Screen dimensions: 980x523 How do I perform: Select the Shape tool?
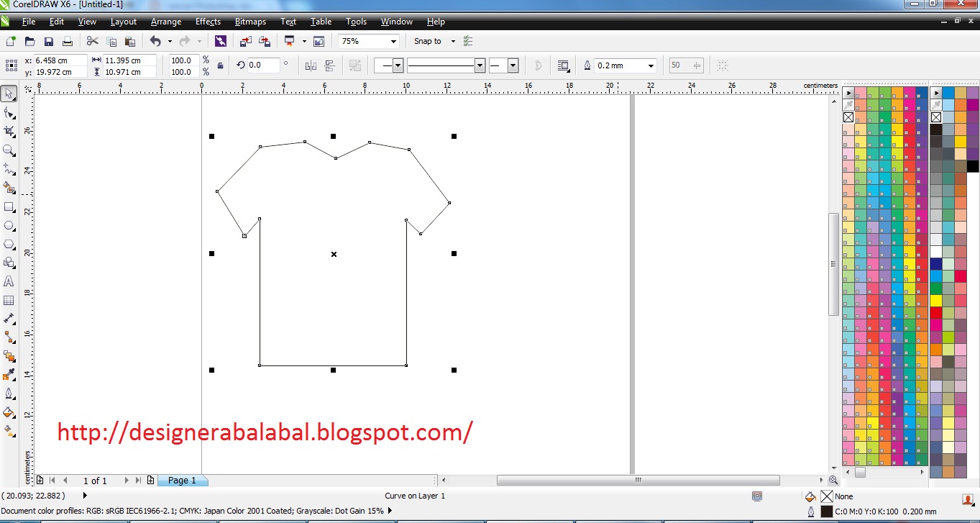[9, 112]
